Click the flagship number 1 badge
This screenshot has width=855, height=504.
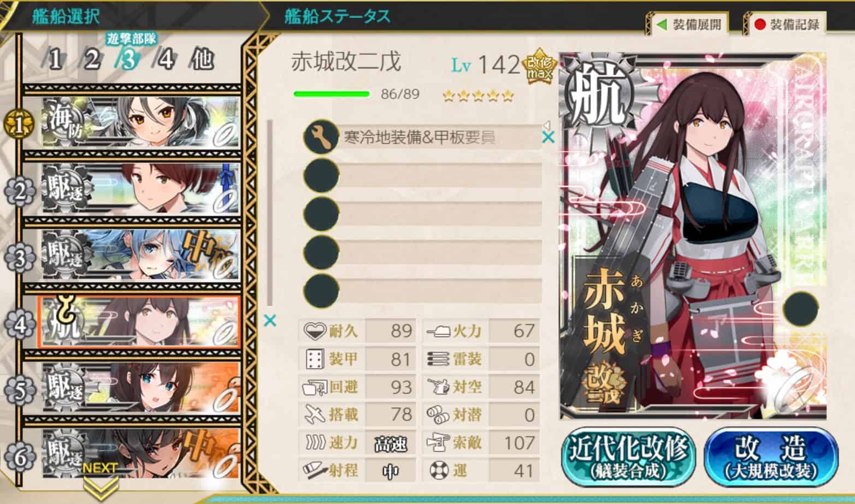(x=19, y=125)
